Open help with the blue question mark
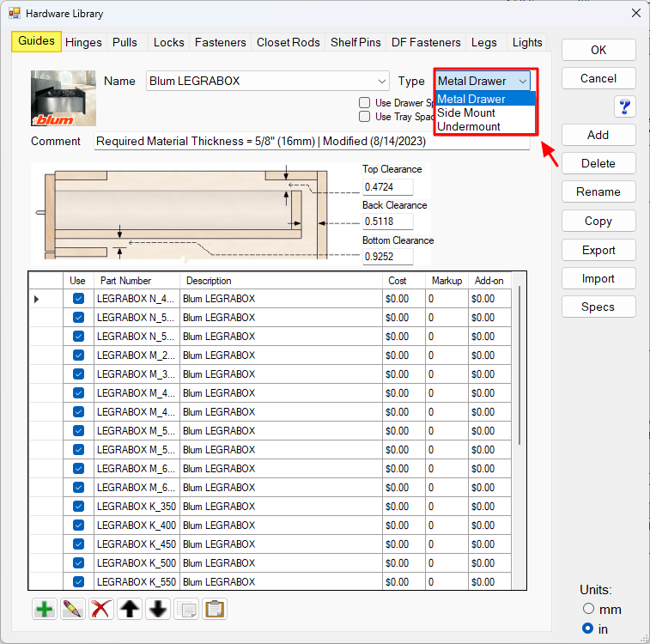Viewport: 650px width, 644px height. click(x=624, y=106)
